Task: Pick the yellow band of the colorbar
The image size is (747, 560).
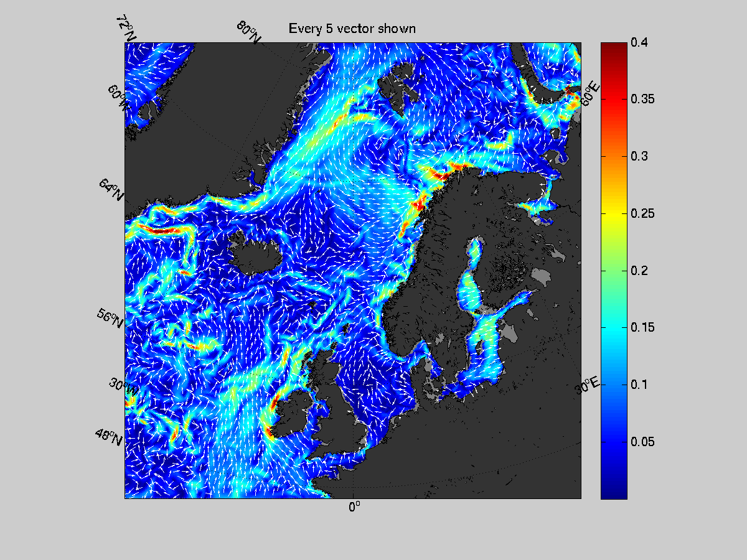Action: [613, 213]
